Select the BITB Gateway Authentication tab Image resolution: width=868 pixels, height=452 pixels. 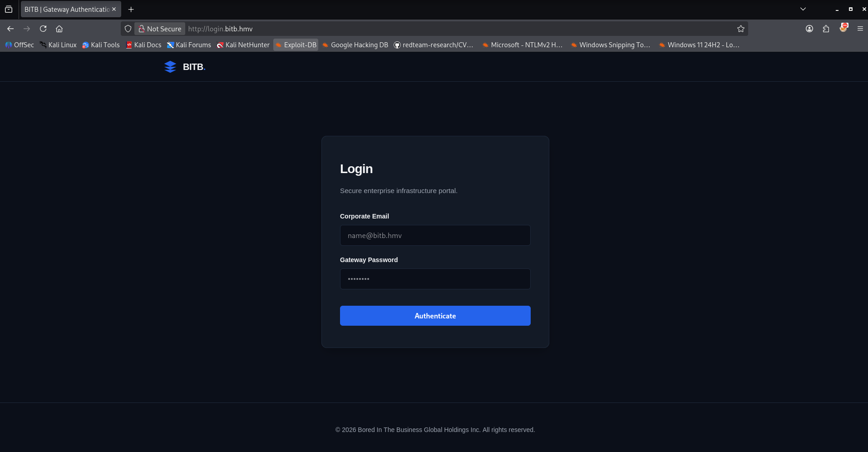(x=67, y=9)
